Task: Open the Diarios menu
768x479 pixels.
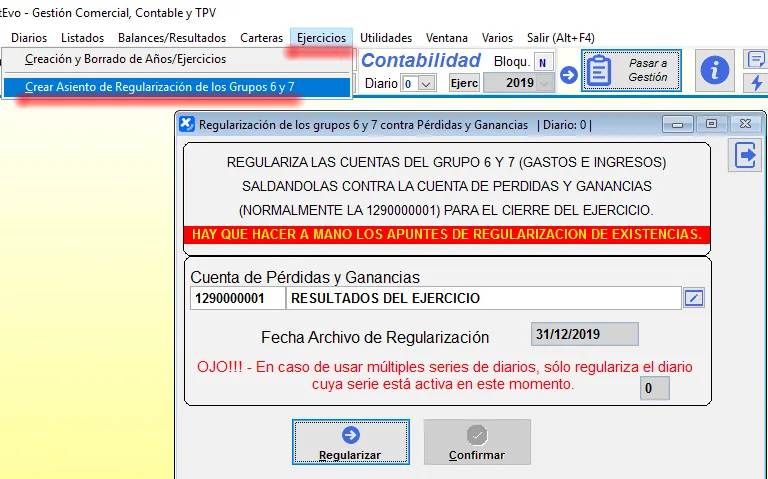Action: point(29,38)
